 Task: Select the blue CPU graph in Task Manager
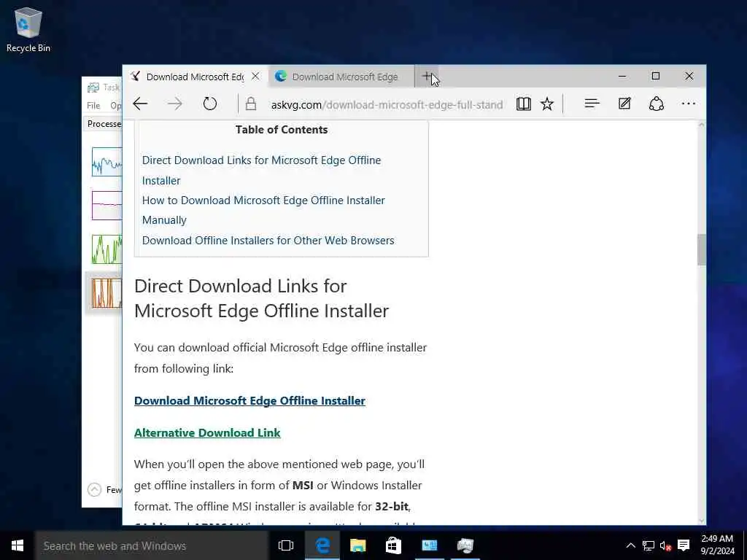pyautogui.click(x=107, y=162)
